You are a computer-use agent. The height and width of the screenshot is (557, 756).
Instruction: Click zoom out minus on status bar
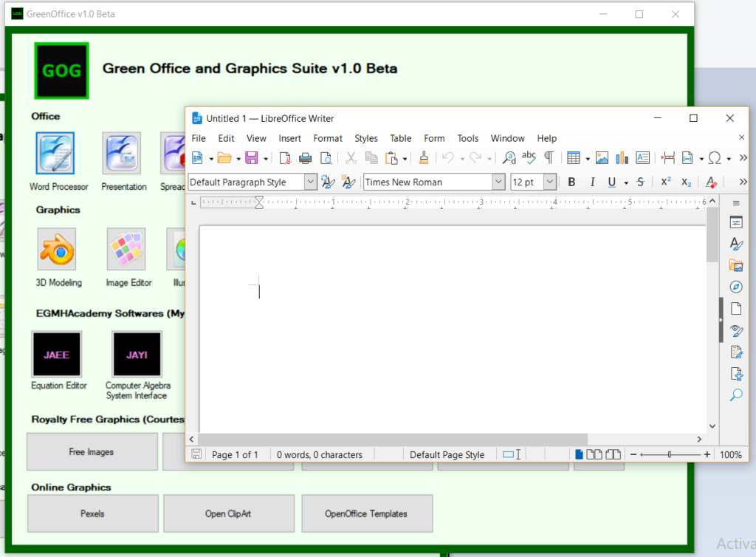[633, 454]
